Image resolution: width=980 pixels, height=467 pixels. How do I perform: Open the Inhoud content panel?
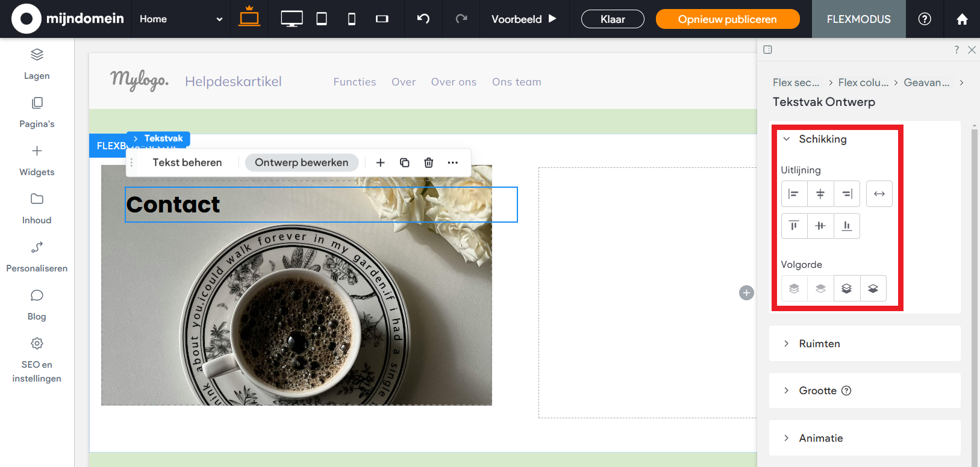click(37, 209)
